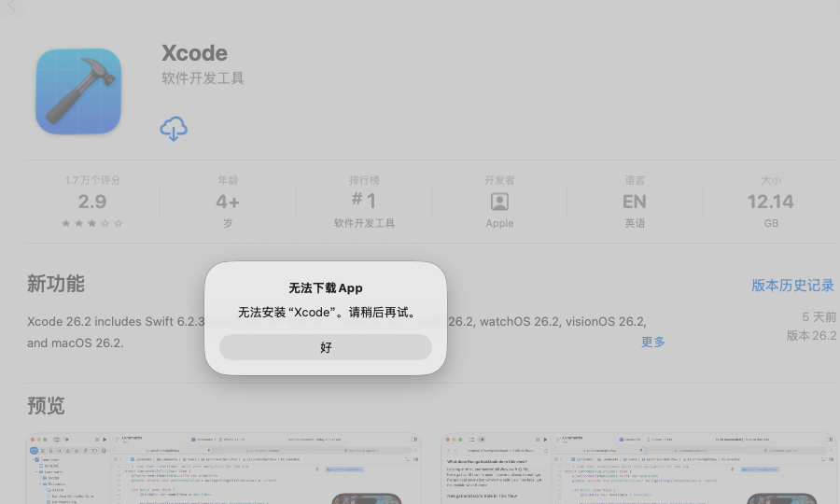Image resolution: width=840 pixels, height=504 pixels.
Task: Click the 无法下载 App dialog title
Action: coord(325,288)
